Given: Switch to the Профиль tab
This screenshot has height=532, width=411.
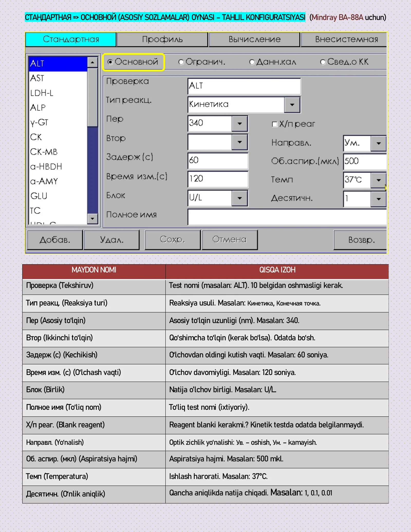Looking at the screenshot, I should pos(162,39).
